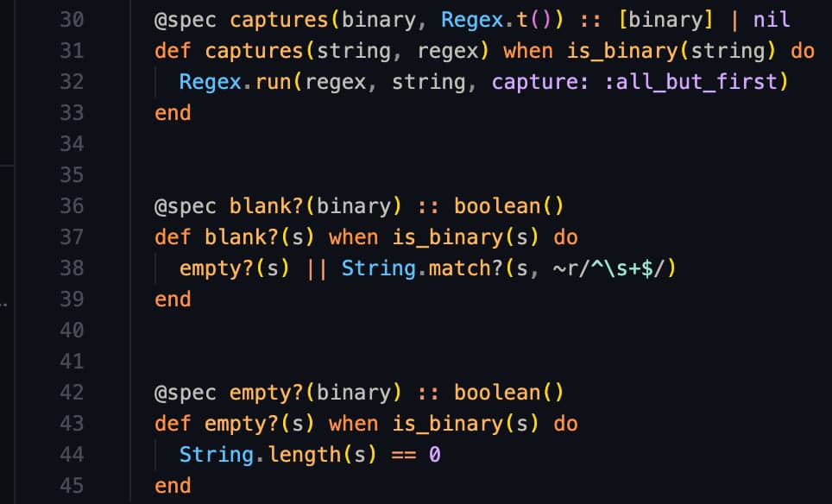This screenshot has width=832, height=504.
Task: Click line number 45 in the gutter
Action: (x=72, y=486)
